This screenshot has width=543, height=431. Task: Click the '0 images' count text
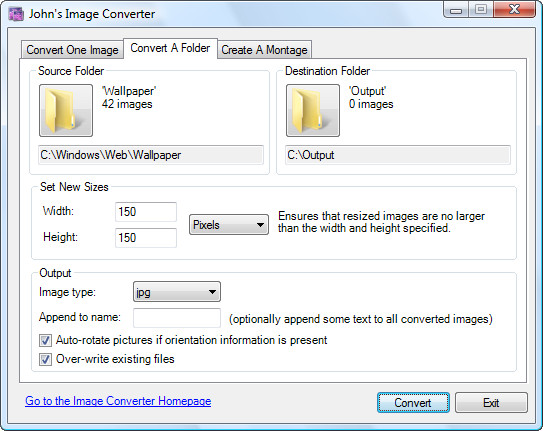(x=371, y=104)
